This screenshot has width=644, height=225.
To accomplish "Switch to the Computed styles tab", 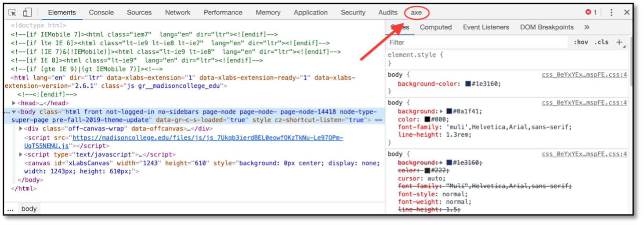I will click(x=436, y=27).
